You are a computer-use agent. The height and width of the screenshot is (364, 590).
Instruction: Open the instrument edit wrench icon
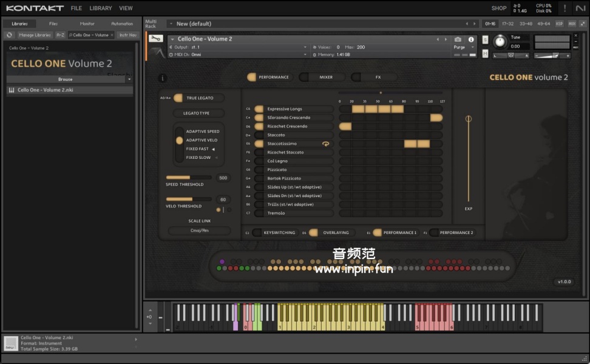155,38
